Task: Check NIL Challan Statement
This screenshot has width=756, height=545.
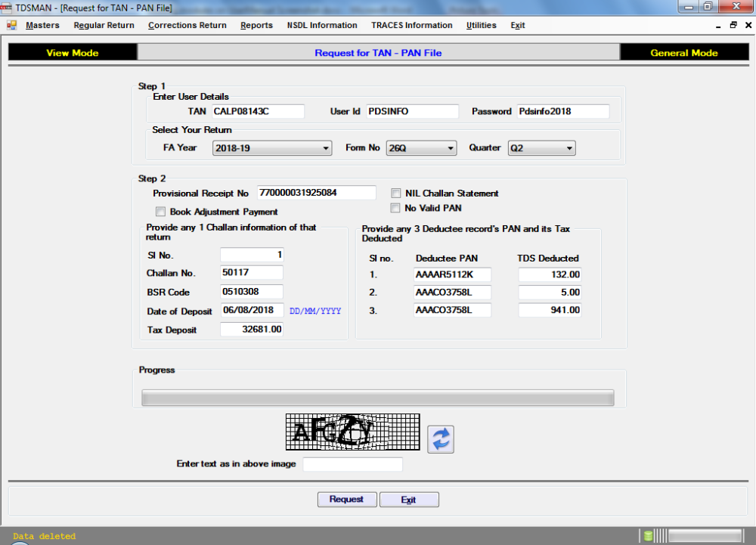Action: pos(395,193)
